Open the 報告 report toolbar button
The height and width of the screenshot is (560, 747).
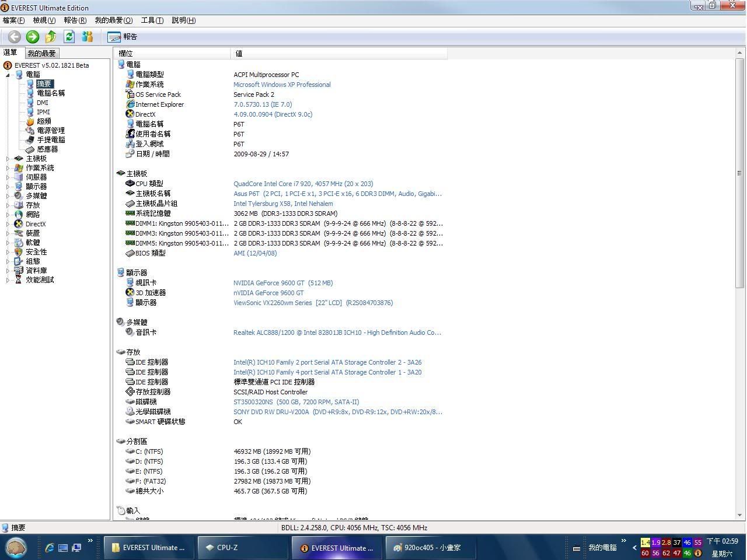pyautogui.click(x=123, y=37)
